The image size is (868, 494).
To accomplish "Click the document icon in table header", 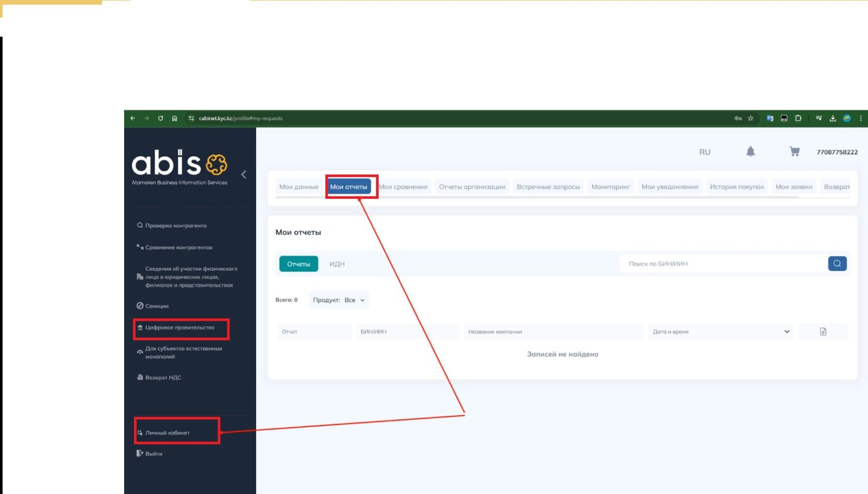I will (823, 332).
